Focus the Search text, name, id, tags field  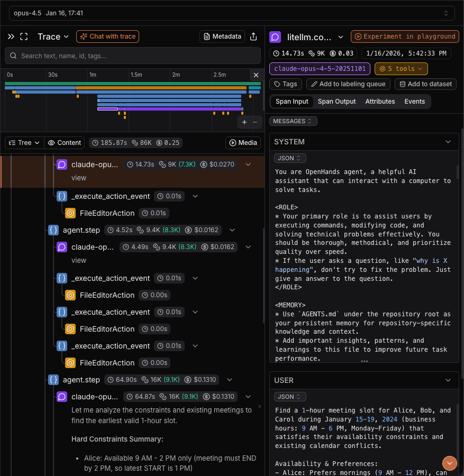[x=133, y=56]
